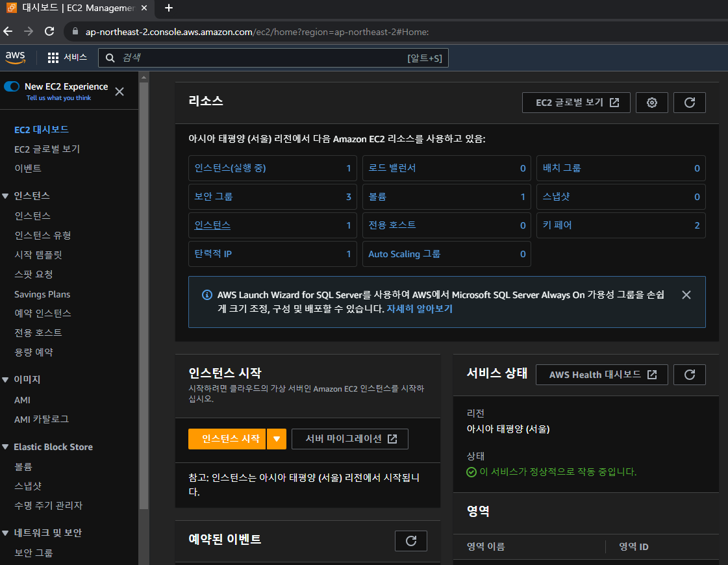Click the browser address bar URL
The image size is (728, 565).
[x=257, y=32]
